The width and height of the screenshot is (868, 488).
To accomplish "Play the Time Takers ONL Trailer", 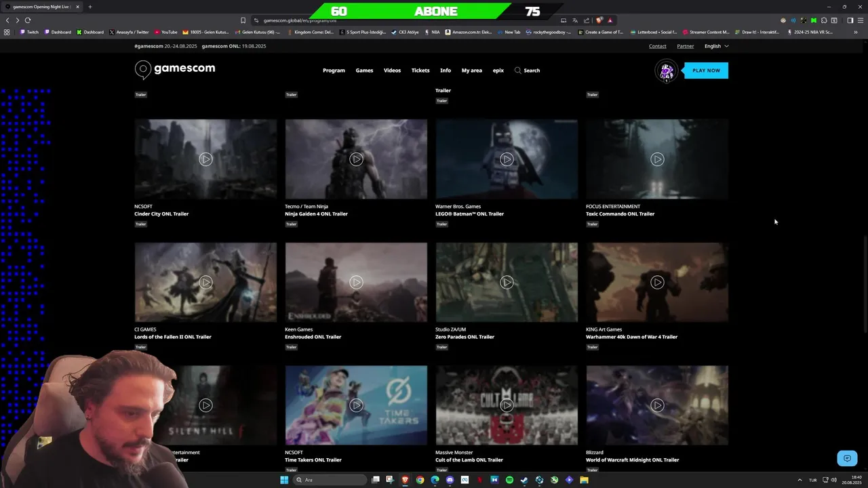I will 356,405.
